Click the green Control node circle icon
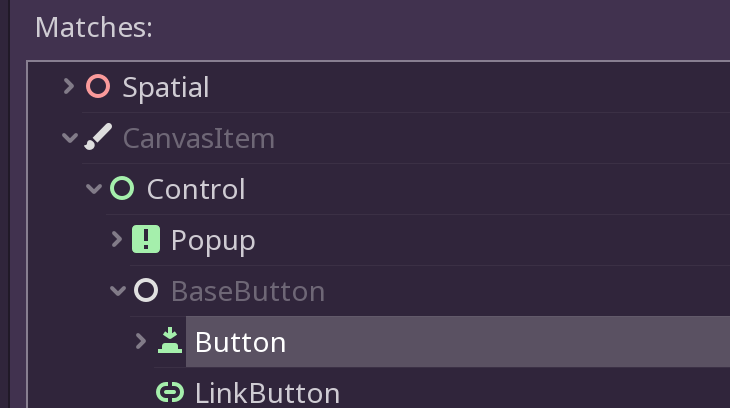The image size is (730, 408). [x=122, y=188]
